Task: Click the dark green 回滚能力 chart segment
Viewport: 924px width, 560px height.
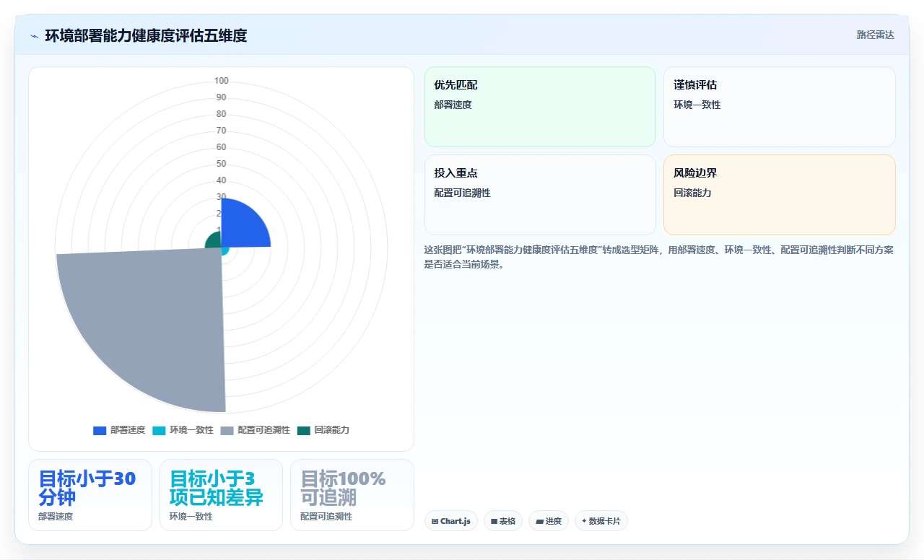Action: pos(214,240)
